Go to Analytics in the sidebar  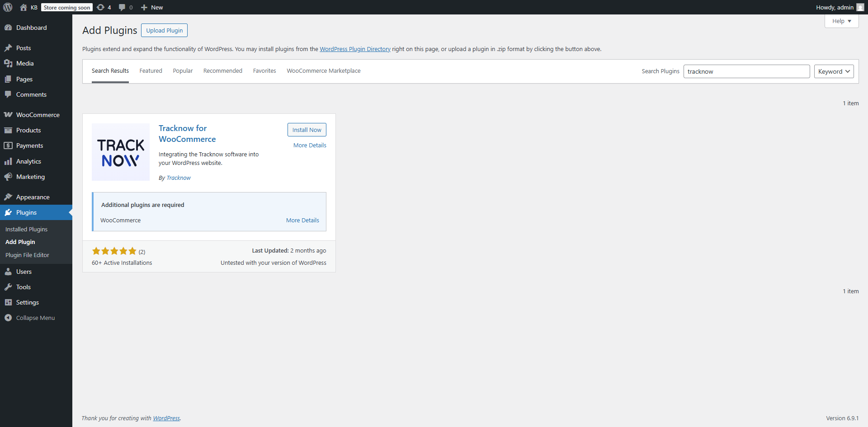(x=28, y=161)
